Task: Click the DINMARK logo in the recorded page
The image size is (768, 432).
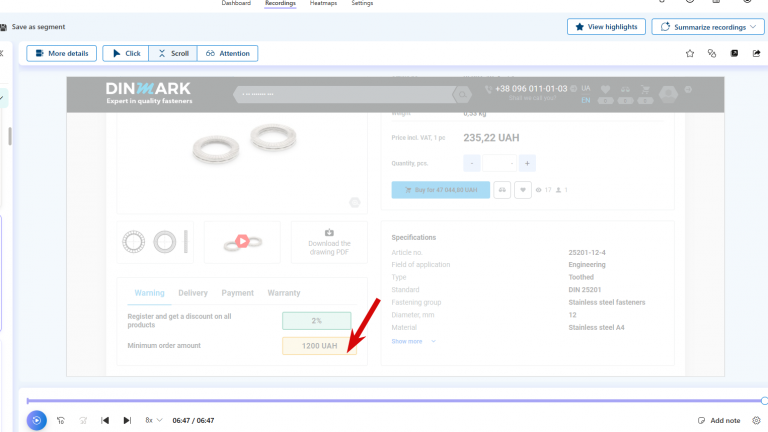Action: [x=149, y=93]
